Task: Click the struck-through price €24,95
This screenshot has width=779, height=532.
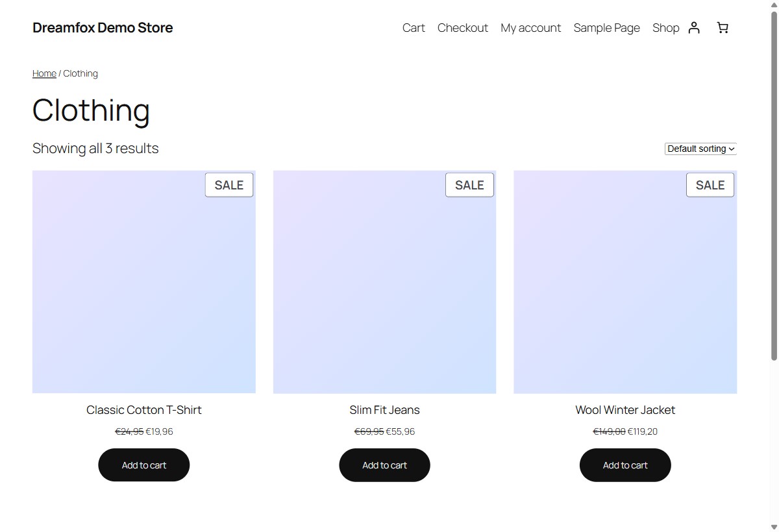Action: (129, 431)
